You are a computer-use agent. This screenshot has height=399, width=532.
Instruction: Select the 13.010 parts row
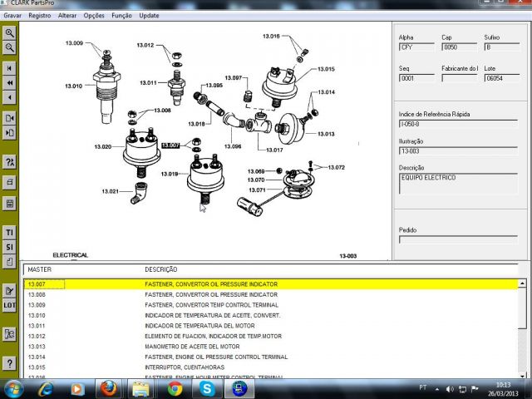coord(270,316)
